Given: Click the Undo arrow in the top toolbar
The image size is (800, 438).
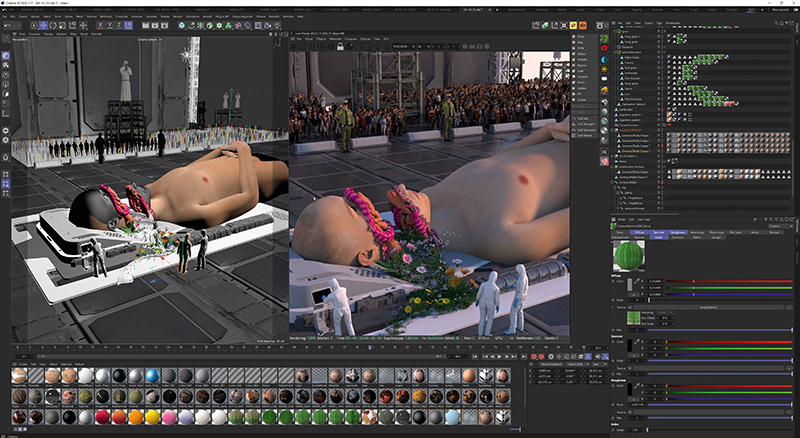Looking at the screenshot, I should (x=7, y=27).
